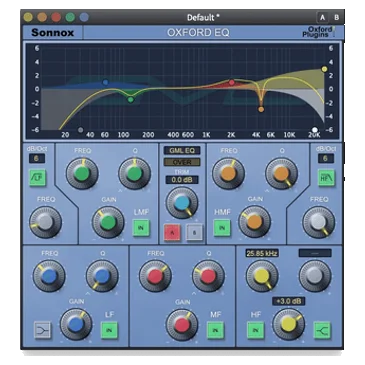Select the blue LF node on graph
This screenshot has width=365, height=365.
(x=106, y=82)
